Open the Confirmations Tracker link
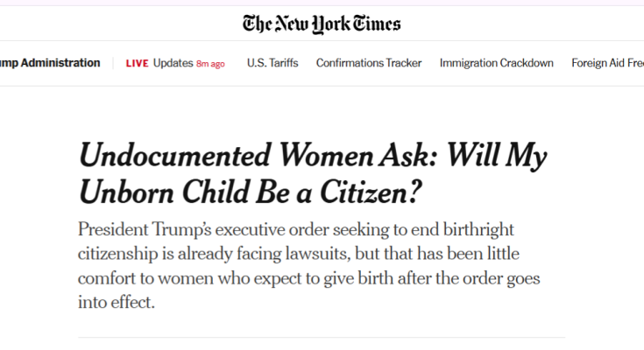This screenshot has width=644, height=350. click(369, 63)
